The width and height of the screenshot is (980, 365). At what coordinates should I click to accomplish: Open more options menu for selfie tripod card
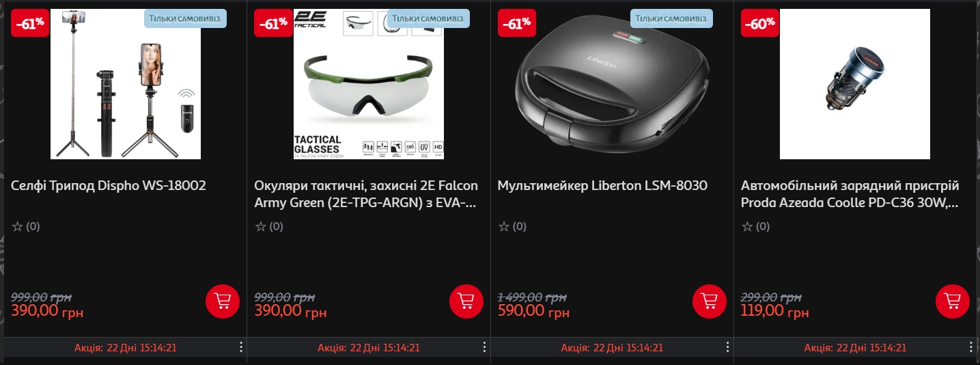click(x=240, y=347)
